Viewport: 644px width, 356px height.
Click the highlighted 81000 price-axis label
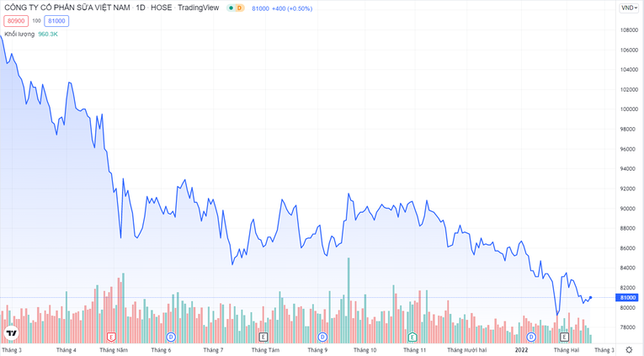click(x=627, y=297)
